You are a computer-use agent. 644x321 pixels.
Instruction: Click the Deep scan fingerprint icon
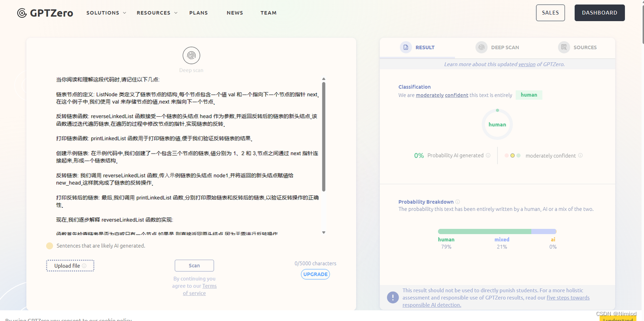191,55
